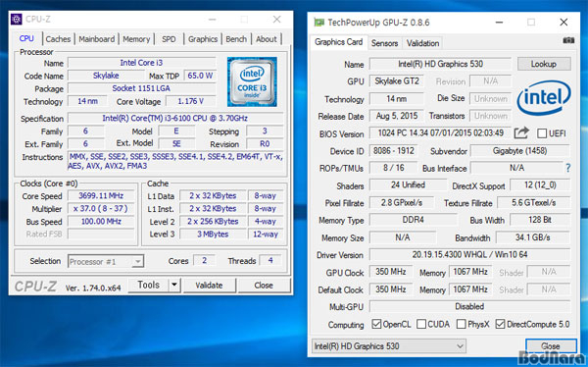The height and width of the screenshot is (367, 588).
Task: Click the CPU-Z app icon in title bar
Action: pyautogui.click(x=16, y=19)
